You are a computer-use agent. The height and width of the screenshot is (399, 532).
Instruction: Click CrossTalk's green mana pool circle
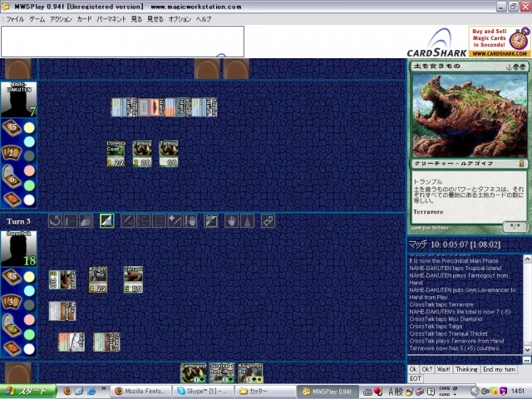point(29,334)
